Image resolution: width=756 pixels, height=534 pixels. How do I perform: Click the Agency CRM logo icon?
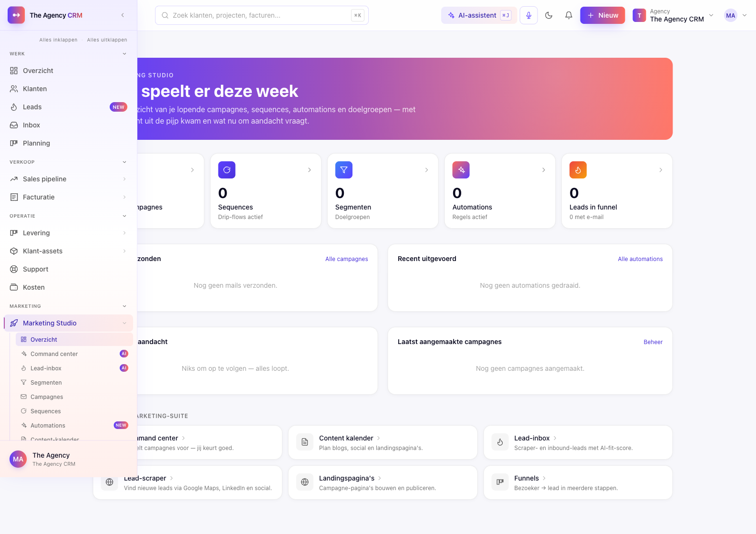16,15
